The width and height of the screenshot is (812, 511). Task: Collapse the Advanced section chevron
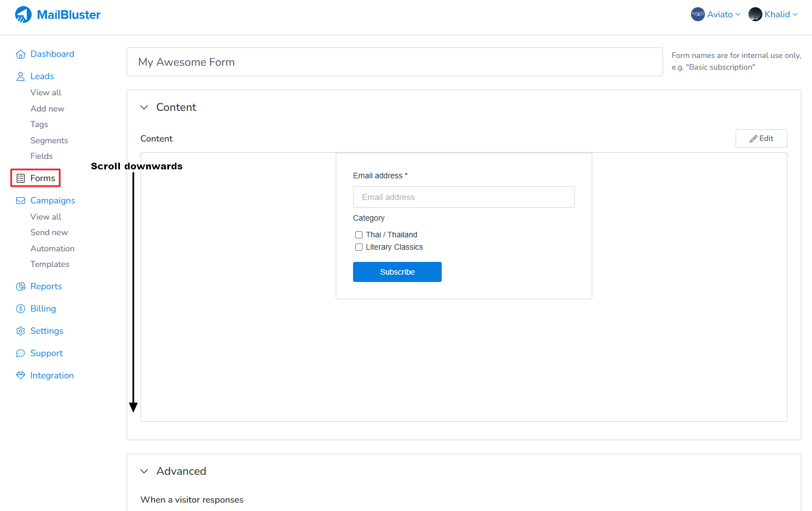(144, 471)
